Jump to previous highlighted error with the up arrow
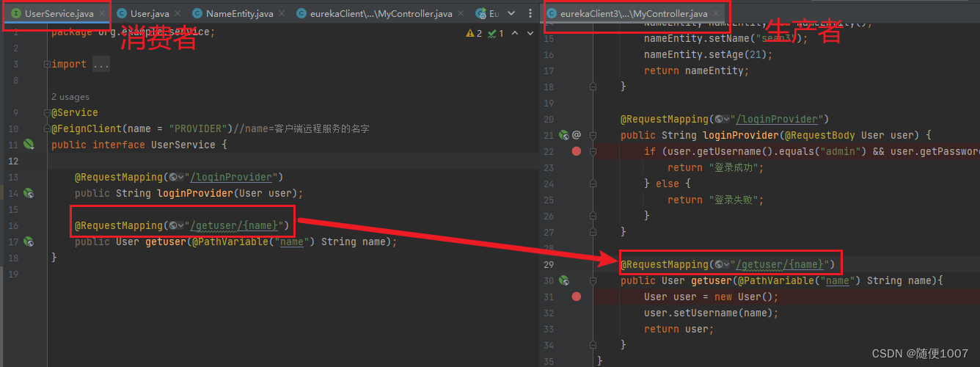The image size is (980, 367). [x=515, y=33]
